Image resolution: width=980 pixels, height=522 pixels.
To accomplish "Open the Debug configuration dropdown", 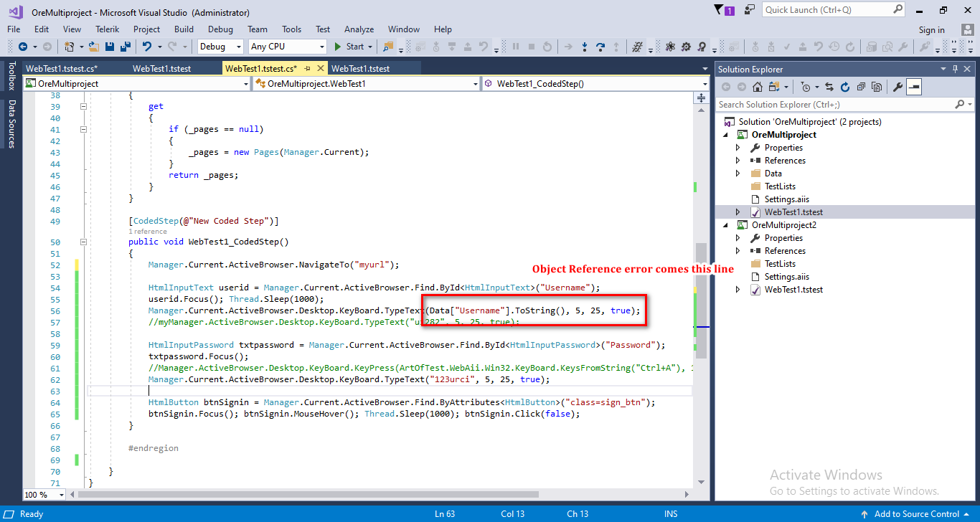I will tap(222, 47).
